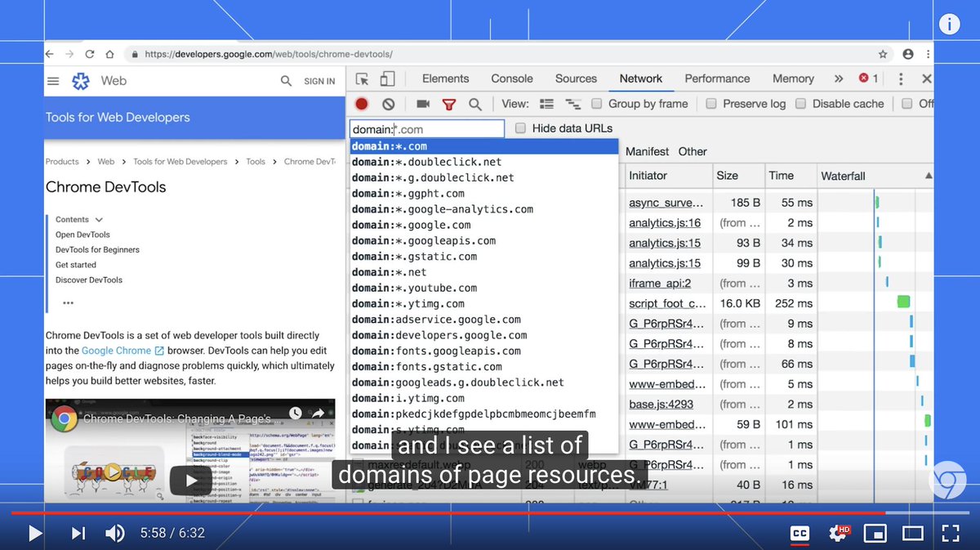
Task: Mute the video volume icon
Action: tap(115, 534)
